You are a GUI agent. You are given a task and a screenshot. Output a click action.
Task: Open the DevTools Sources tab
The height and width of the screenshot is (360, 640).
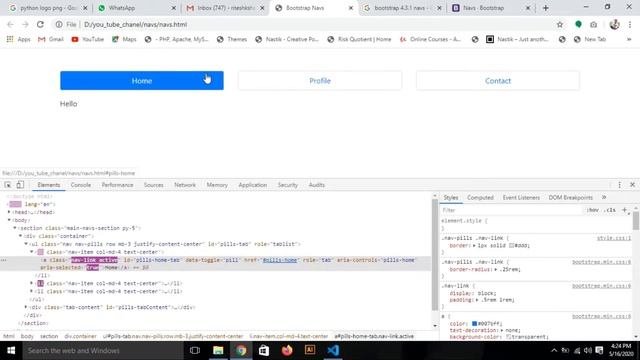(x=153, y=185)
